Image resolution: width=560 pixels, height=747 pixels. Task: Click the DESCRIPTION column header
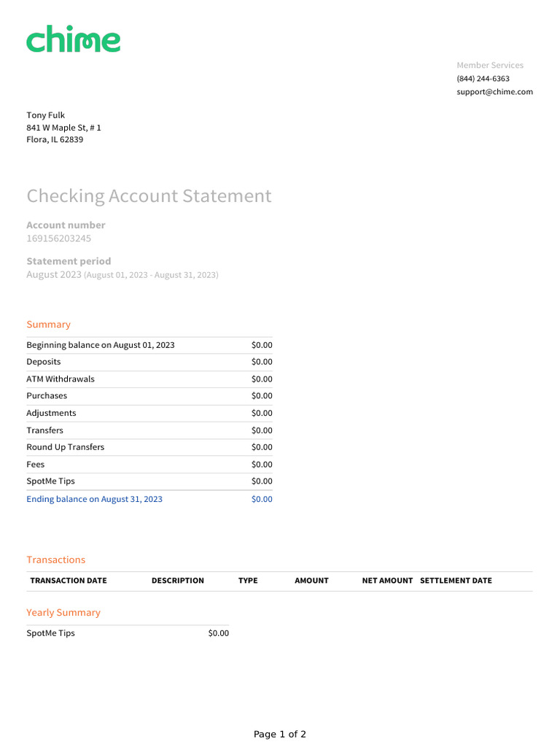[x=178, y=581]
